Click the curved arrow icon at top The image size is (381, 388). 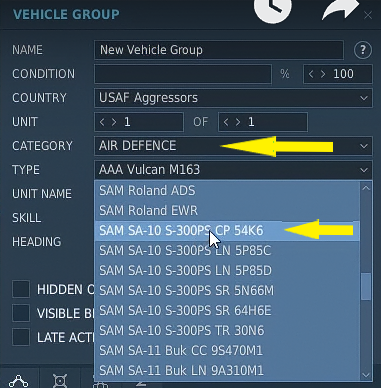click(341, 9)
